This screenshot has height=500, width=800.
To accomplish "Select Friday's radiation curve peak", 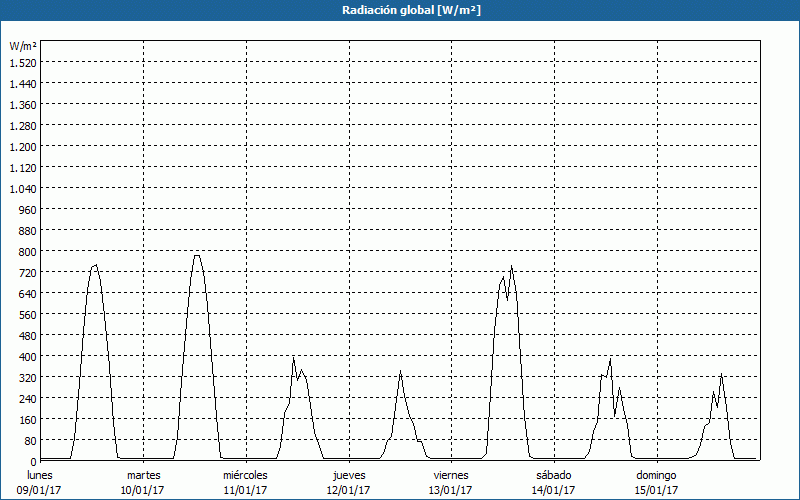I will [511, 266].
